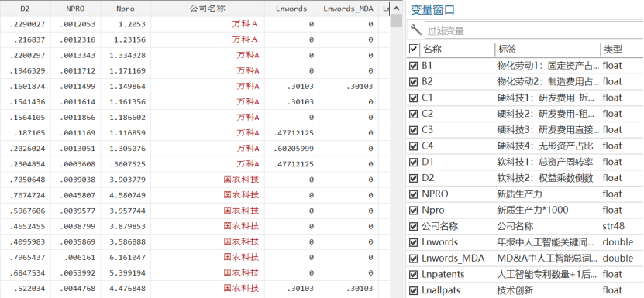The width and height of the screenshot is (644, 298).
Task: Select the C4 variable name
Action: pyautogui.click(x=428, y=146)
